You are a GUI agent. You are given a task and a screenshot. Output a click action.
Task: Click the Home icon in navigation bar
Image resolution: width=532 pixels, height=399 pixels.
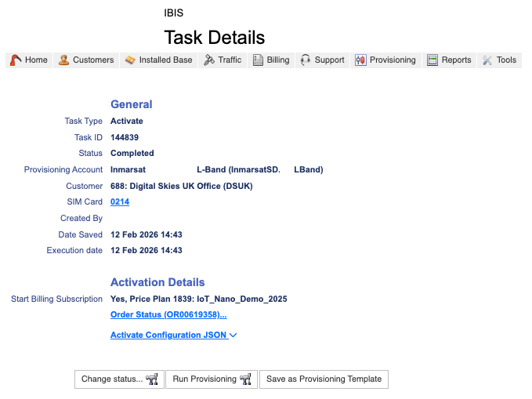click(16, 60)
